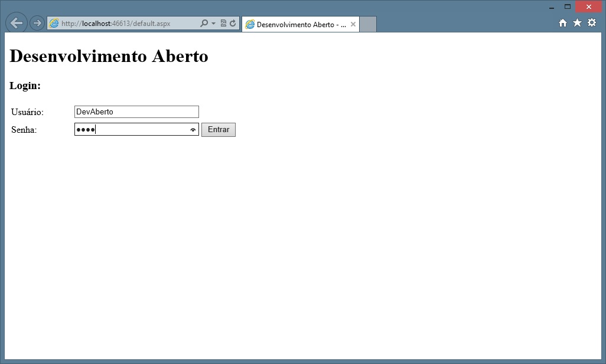The image size is (606, 364).
Task: Click the Internet Explorer page icon in address bar
Action: coord(54,24)
